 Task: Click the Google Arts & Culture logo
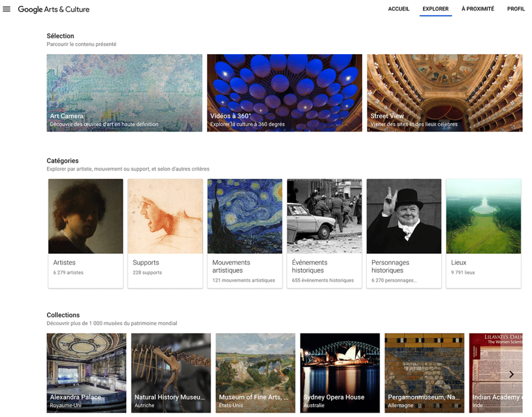pos(54,9)
